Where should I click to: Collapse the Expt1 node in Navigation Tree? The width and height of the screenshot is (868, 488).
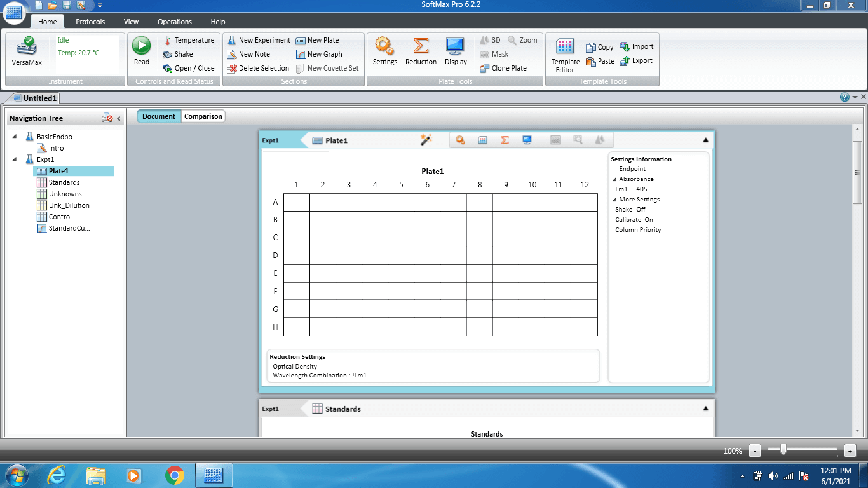[x=15, y=159]
